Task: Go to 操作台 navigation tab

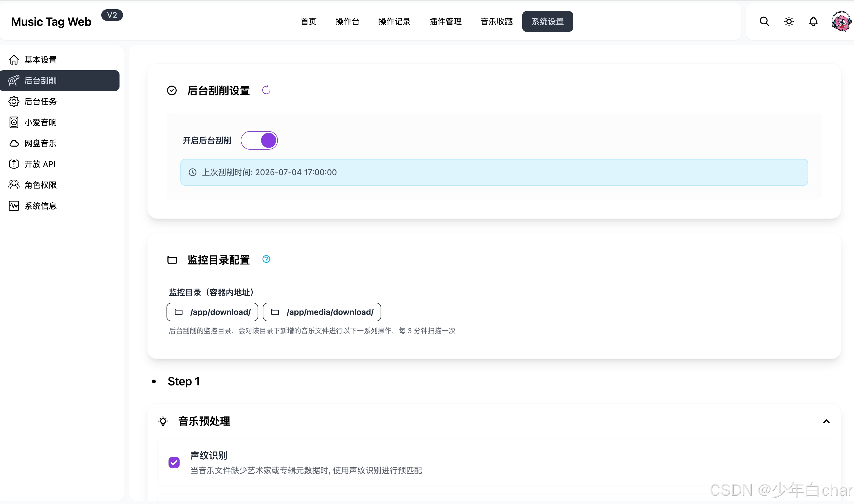Action: (x=347, y=21)
